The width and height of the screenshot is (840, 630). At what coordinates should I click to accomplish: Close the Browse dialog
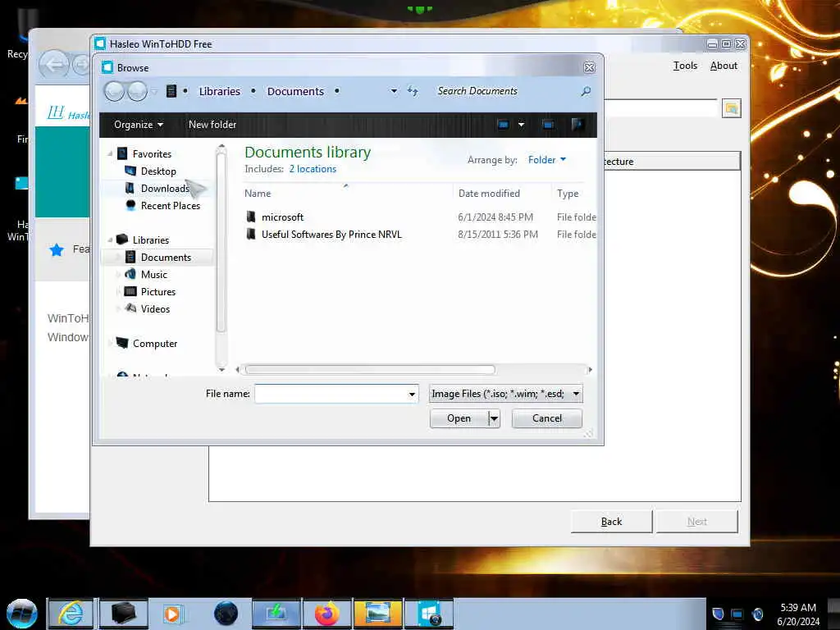(x=589, y=67)
